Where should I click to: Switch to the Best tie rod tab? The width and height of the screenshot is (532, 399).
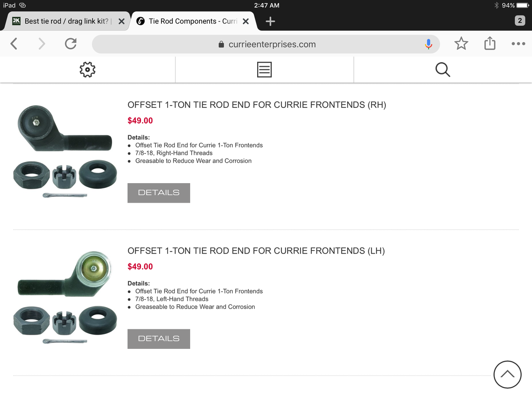tap(66, 21)
